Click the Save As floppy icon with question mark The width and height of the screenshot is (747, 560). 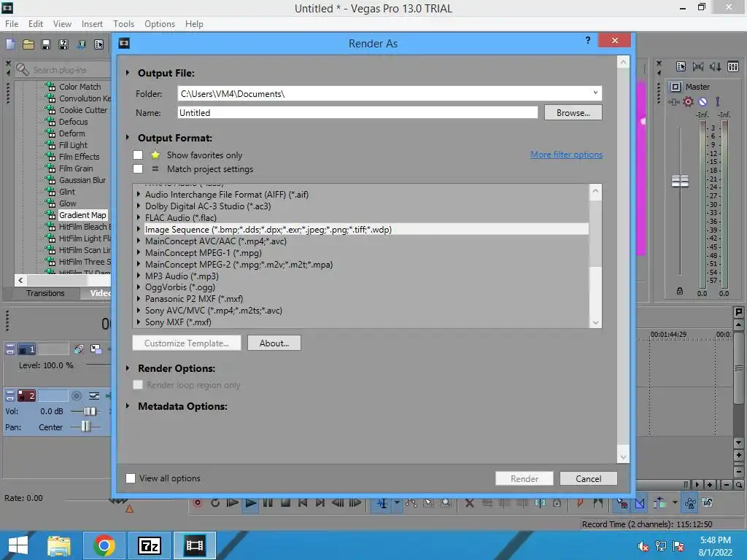tap(63, 44)
